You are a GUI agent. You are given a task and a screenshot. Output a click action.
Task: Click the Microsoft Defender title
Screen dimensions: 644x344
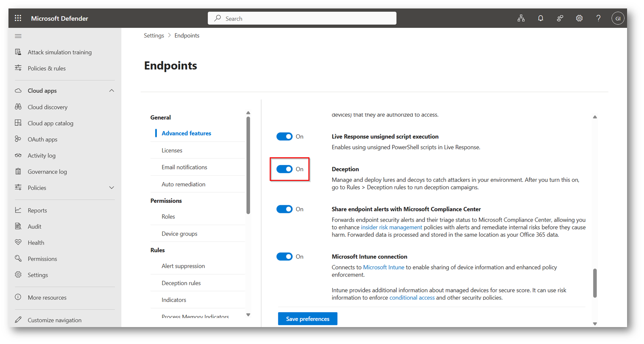[60, 18]
